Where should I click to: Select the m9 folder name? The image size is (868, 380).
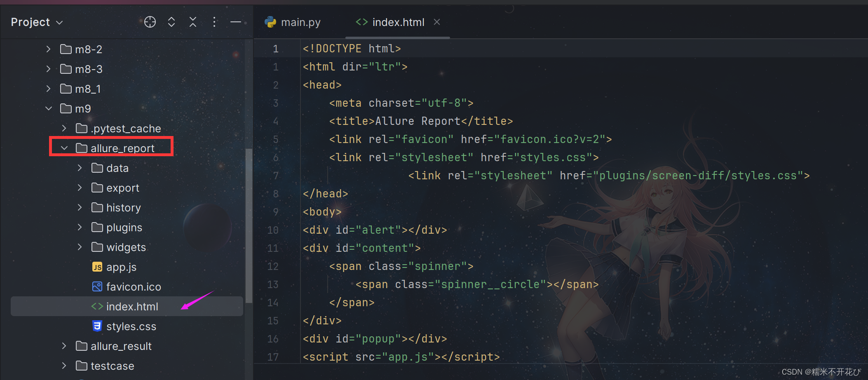tap(83, 109)
